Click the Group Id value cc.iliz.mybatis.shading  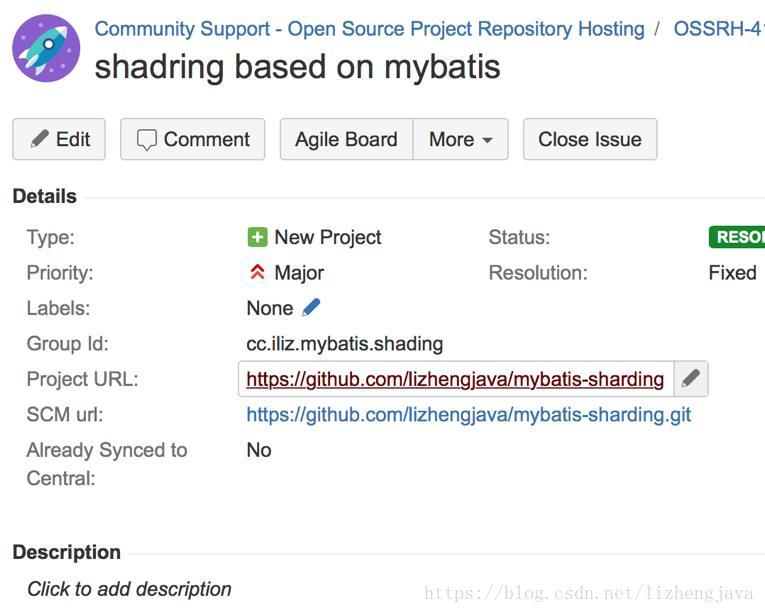[344, 344]
